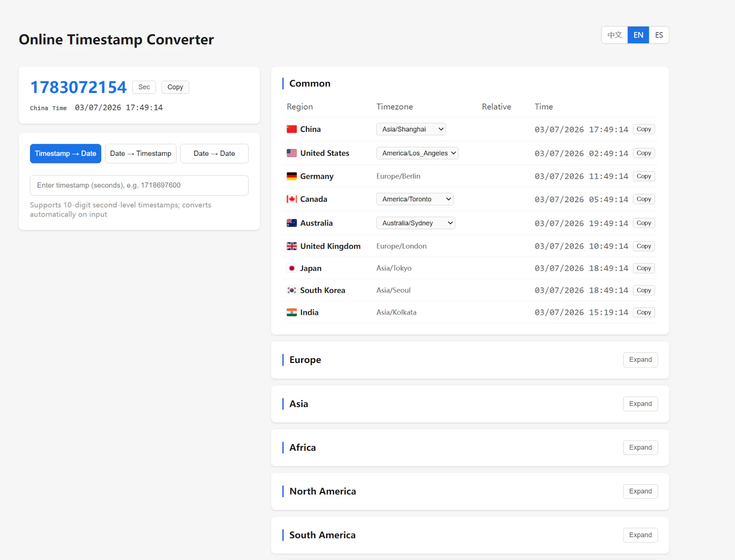Image resolution: width=735 pixels, height=560 pixels.
Task: Click the Asia/Kolkata timezone text
Action: point(396,312)
